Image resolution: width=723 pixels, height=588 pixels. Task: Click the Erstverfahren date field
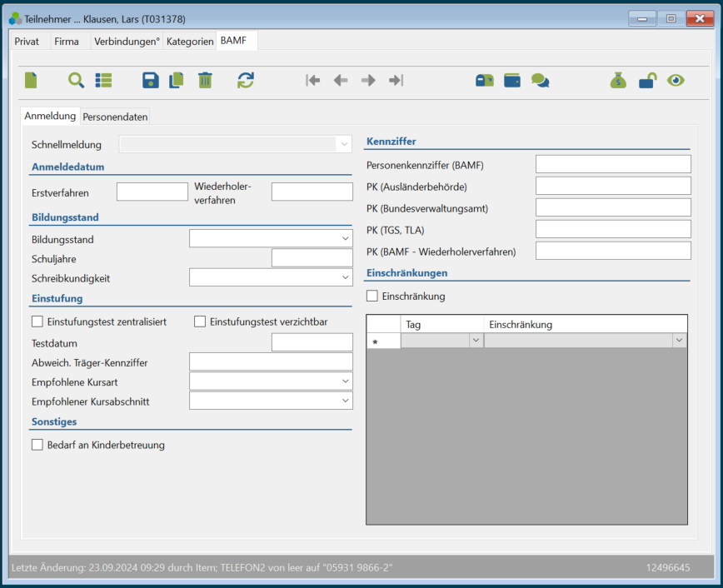pyautogui.click(x=152, y=192)
